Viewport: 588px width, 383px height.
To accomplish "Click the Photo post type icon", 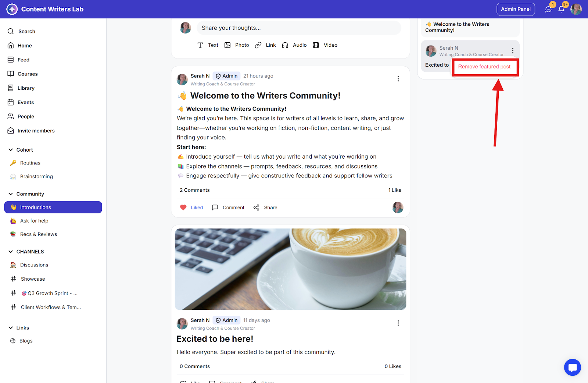I will pos(227,45).
